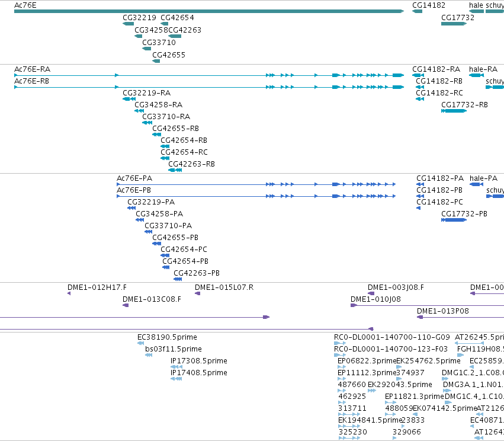Click the CG34258 gene label
The width and height of the screenshot is (504, 441).
(151, 30)
